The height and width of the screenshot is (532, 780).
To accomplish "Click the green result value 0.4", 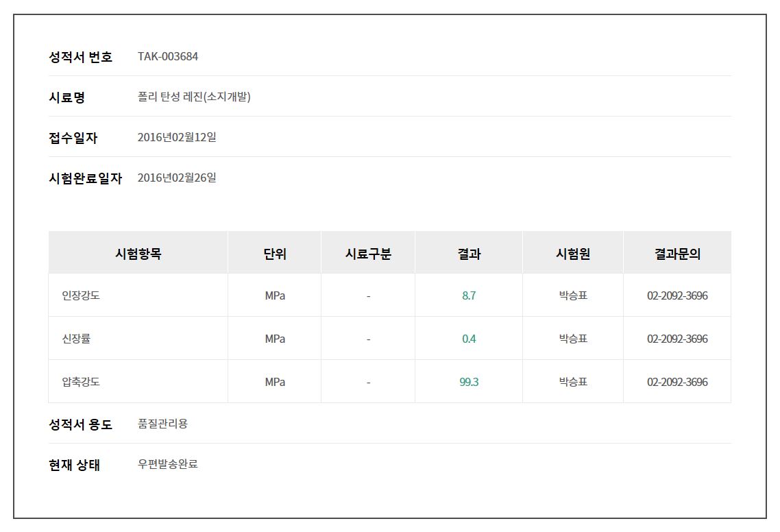I will [469, 339].
